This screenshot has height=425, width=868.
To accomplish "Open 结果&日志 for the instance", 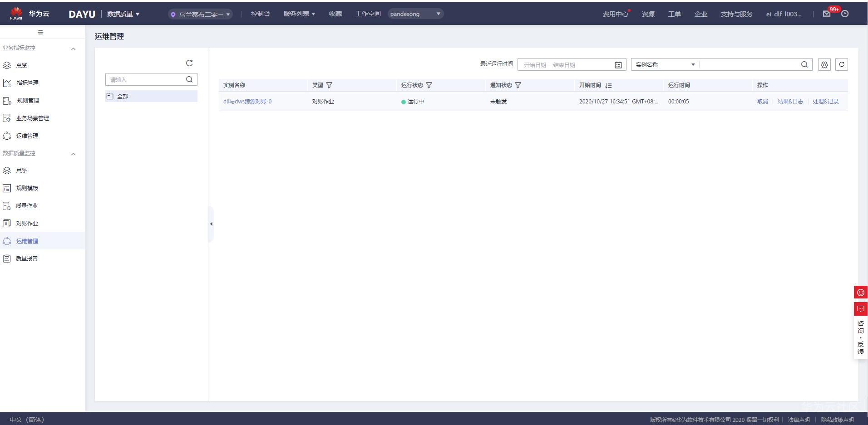I will point(790,102).
